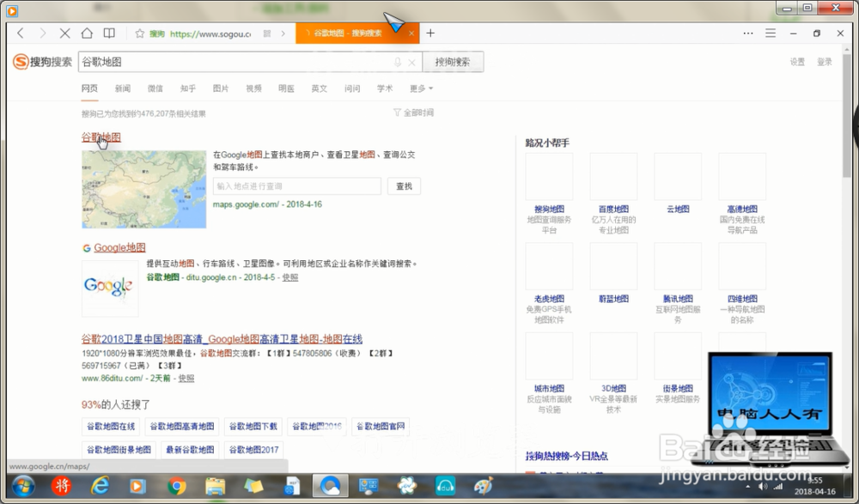Click the microphone voice search icon
This screenshot has height=504, width=859.
[x=398, y=63]
